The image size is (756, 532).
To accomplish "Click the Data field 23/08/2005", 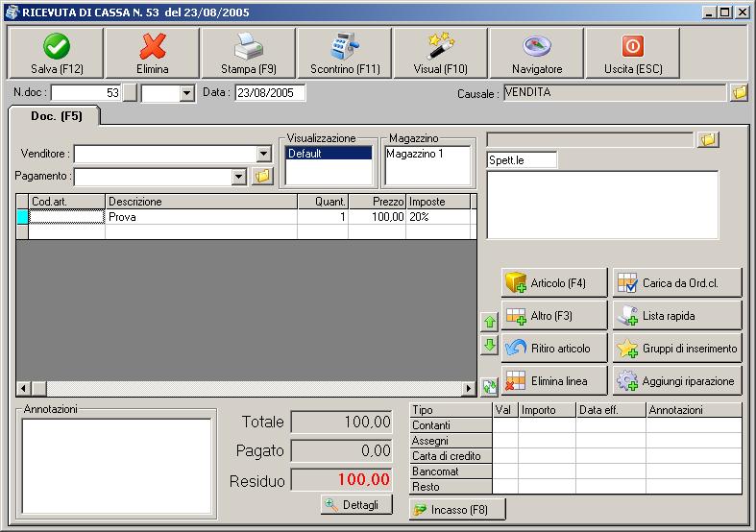I will (270, 93).
